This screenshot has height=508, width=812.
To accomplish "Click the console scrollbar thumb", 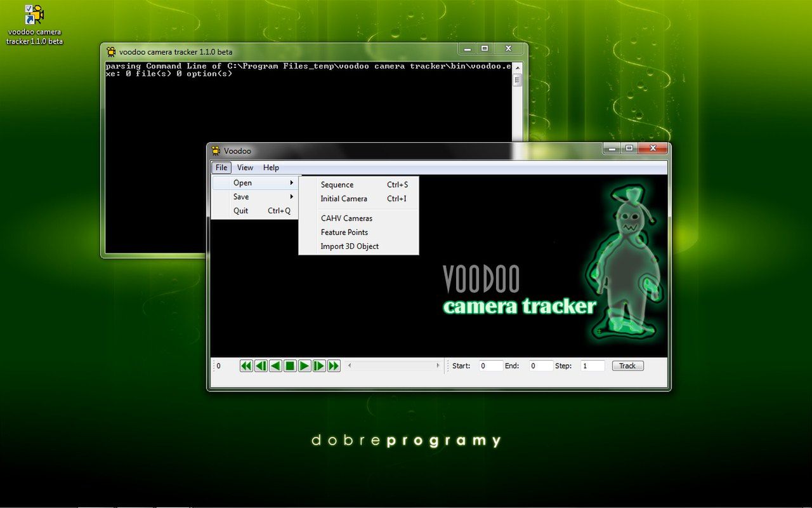I will coord(517,80).
